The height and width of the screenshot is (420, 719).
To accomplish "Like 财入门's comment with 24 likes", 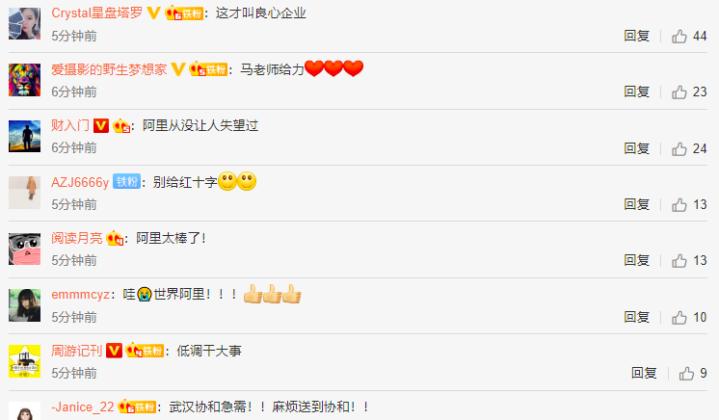I will point(679,149).
